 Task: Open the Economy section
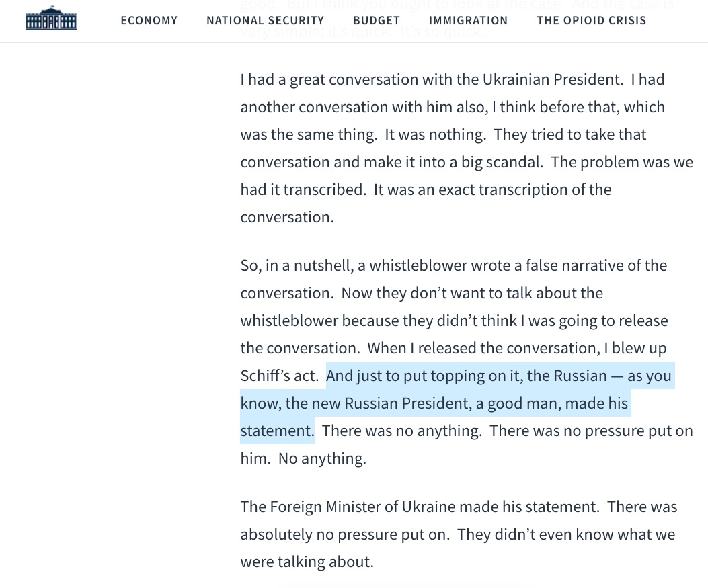149,20
